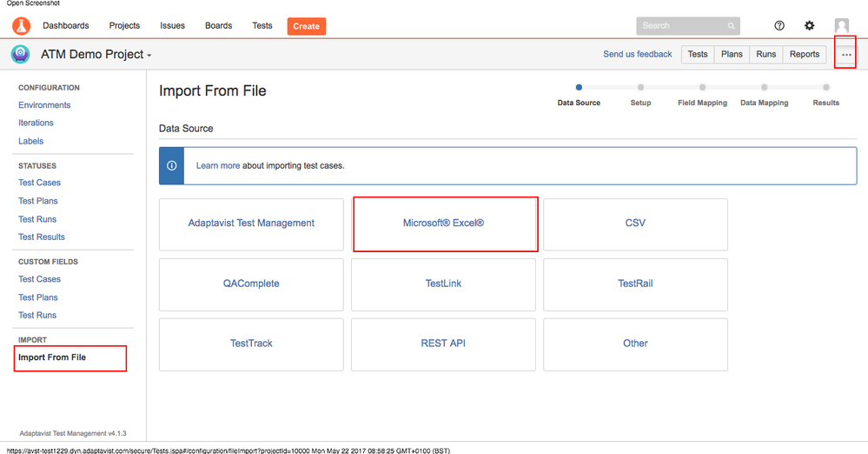Open the Dashboards menu
Image resolution: width=868 pixels, height=454 pixels.
tap(66, 25)
